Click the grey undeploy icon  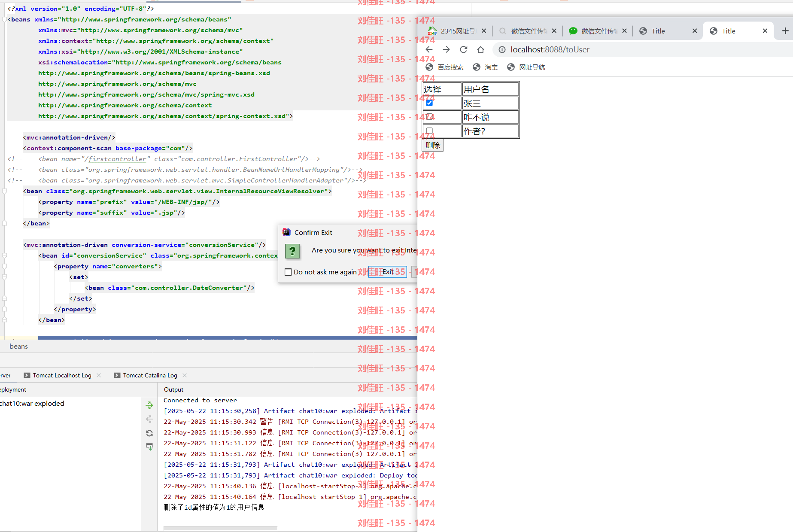(x=149, y=419)
